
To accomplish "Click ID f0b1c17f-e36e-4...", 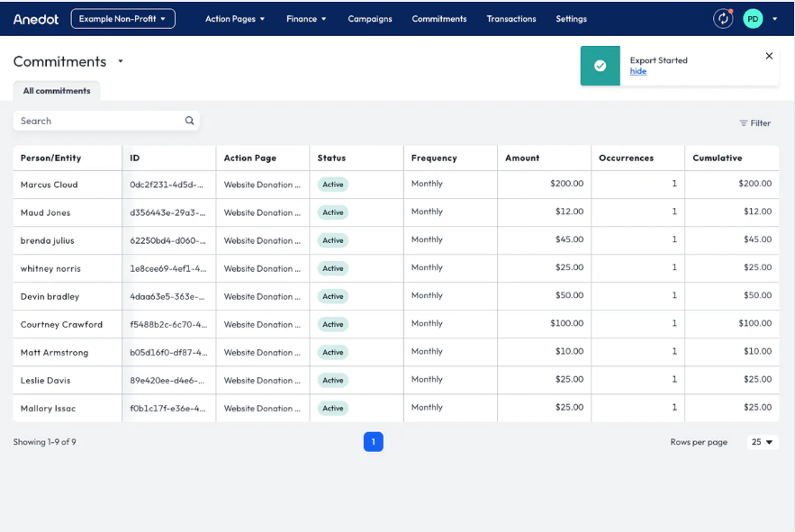I will (x=167, y=408).
